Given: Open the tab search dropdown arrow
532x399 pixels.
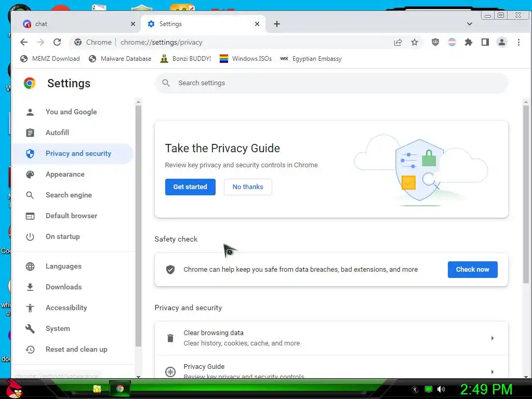Looking at the screenshot, I should 470,24.
